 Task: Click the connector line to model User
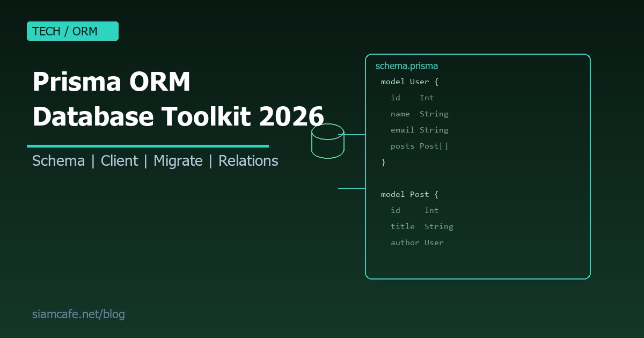(354, 133)
